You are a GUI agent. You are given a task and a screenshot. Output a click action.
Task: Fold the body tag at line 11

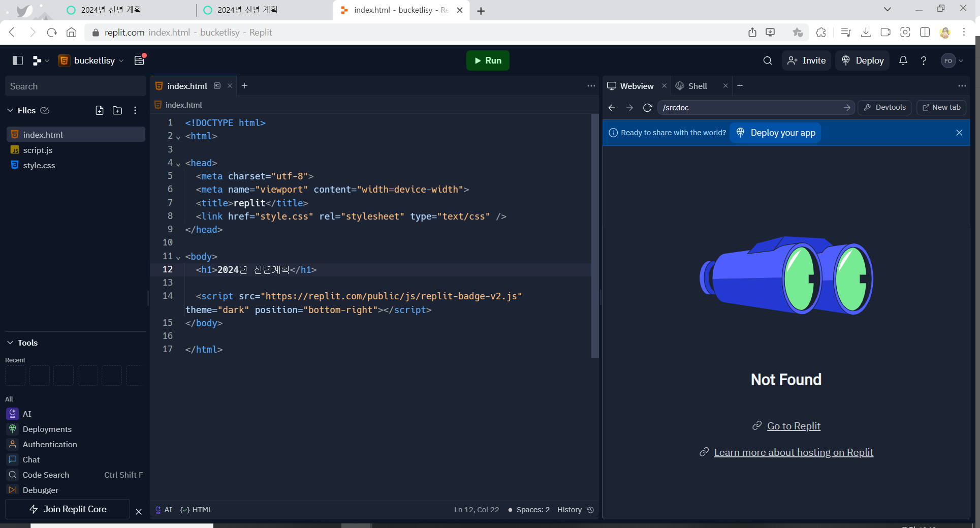pyautogui.click(x=178, y=258)
